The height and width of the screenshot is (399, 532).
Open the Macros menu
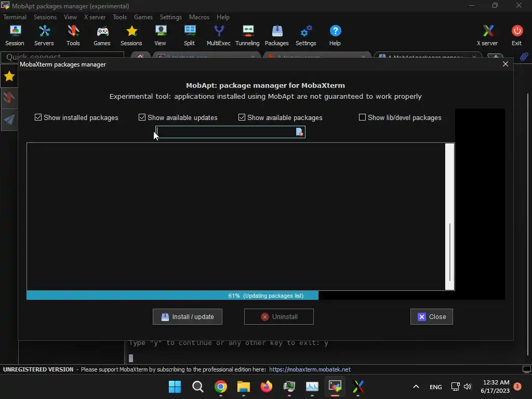coord(199,17)
